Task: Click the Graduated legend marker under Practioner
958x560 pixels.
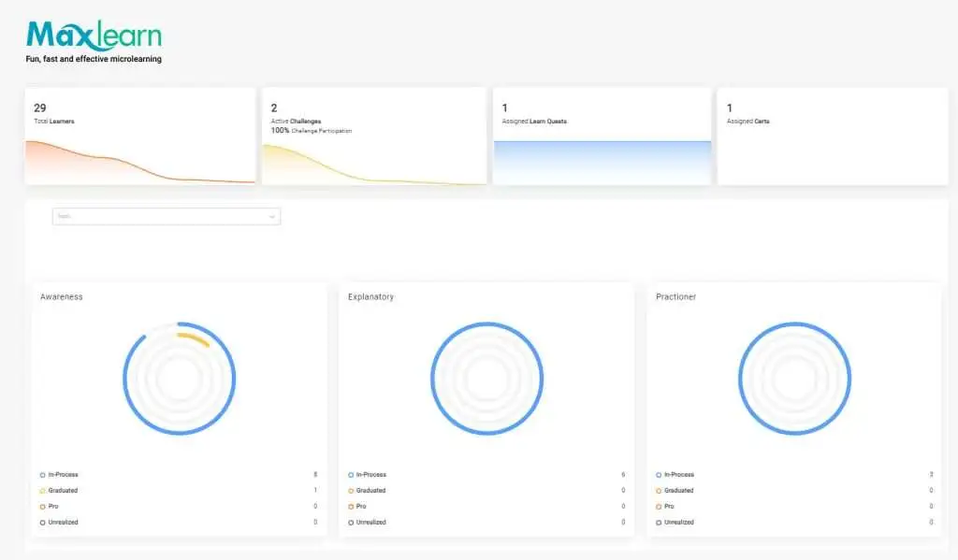Action: click(x=658, y=490)
